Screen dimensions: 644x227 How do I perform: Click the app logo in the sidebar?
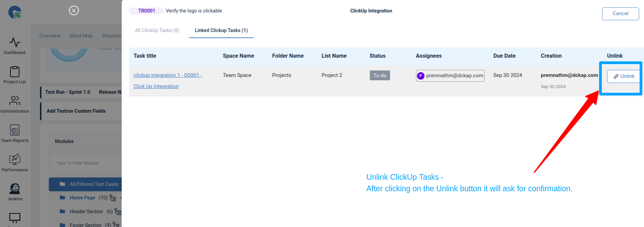click(x=15, y=12)
